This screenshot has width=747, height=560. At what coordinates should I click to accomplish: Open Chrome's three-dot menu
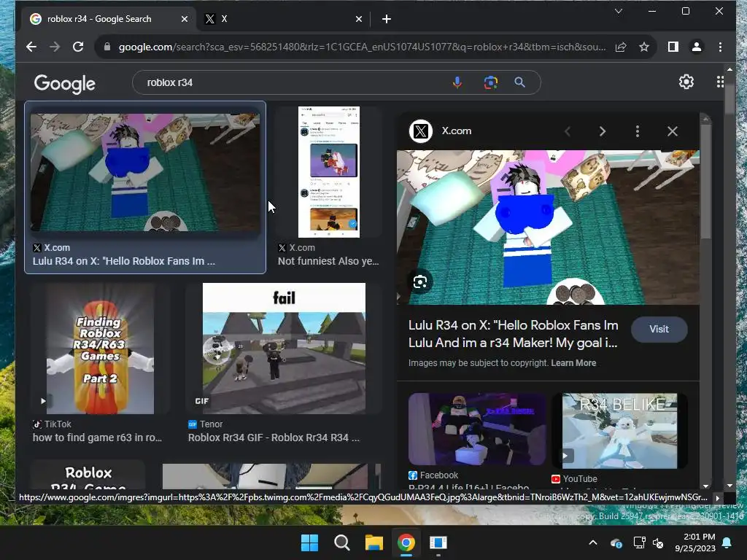pyautogui.click(x=720, y=47)
